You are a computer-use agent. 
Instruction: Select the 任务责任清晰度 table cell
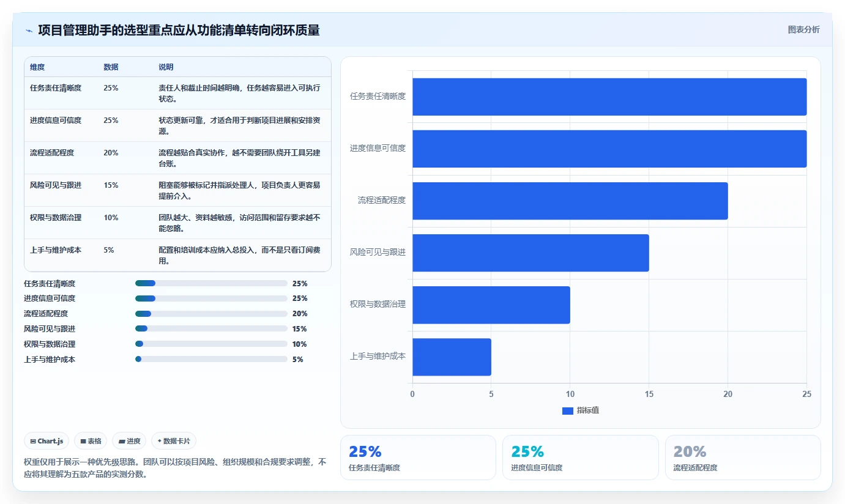pyautogui.click(x=56, y=88)
